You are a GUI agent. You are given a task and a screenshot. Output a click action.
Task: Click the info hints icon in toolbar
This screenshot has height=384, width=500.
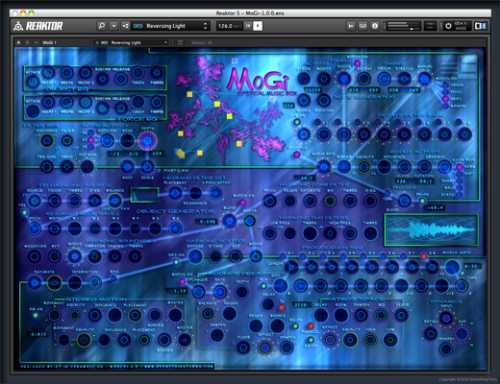[x=375, y=26]
